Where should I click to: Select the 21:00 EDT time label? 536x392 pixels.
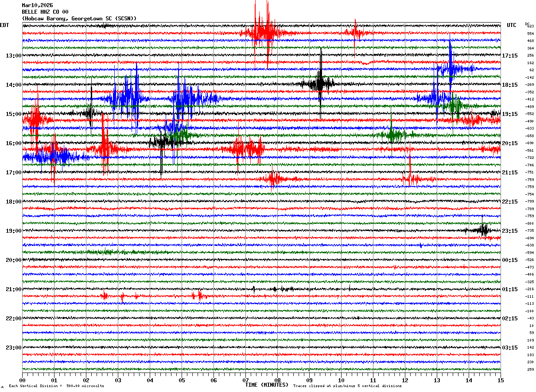(14, 289)
